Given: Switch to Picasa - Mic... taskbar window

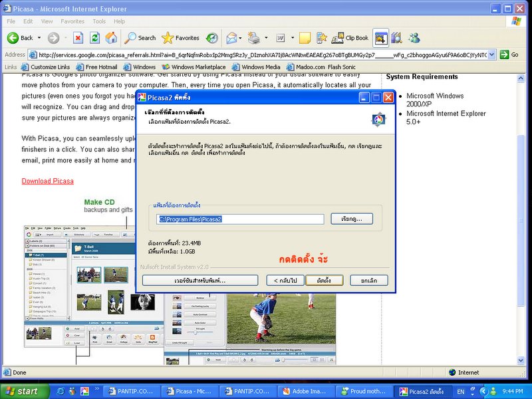Looking at the screenshot, I should click(x=190, y=391).
